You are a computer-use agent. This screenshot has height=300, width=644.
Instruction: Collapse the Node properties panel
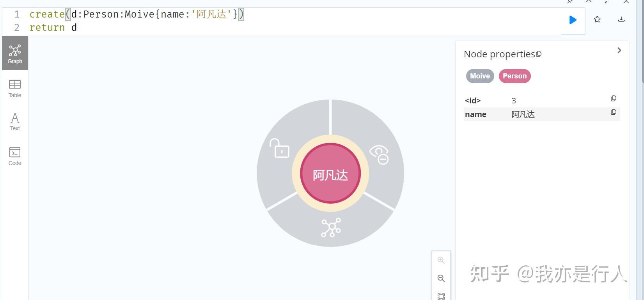click(619, 50)
